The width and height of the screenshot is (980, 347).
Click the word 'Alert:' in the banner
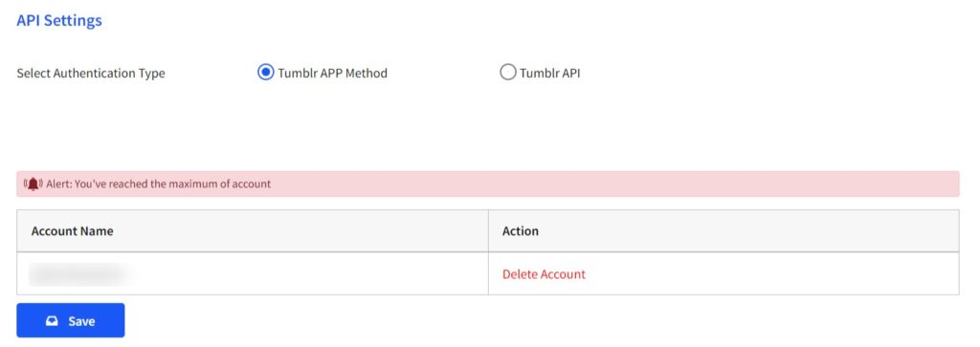[x=58, y=184]
